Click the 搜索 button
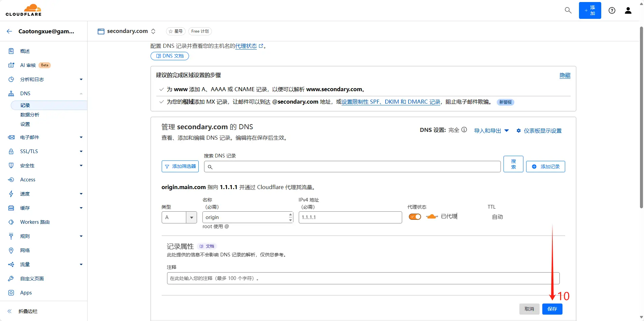644x321 pixels. tap(513, 164)
